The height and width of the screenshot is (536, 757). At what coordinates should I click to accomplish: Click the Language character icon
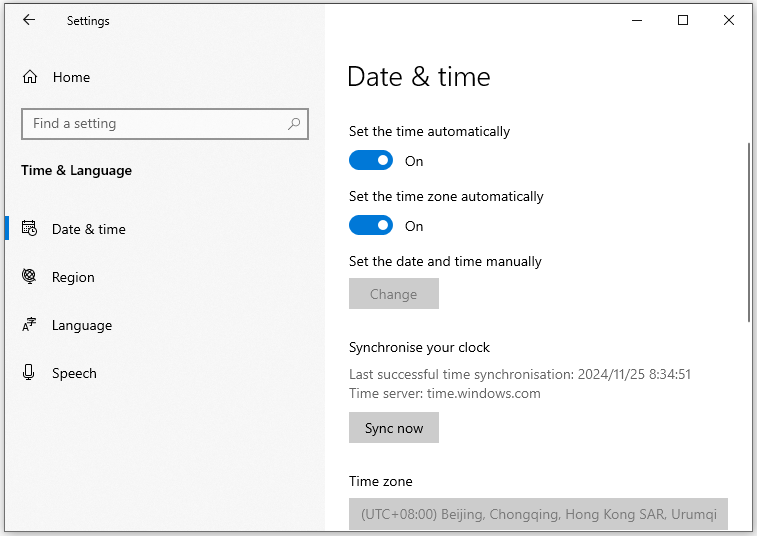click(29, 324)
